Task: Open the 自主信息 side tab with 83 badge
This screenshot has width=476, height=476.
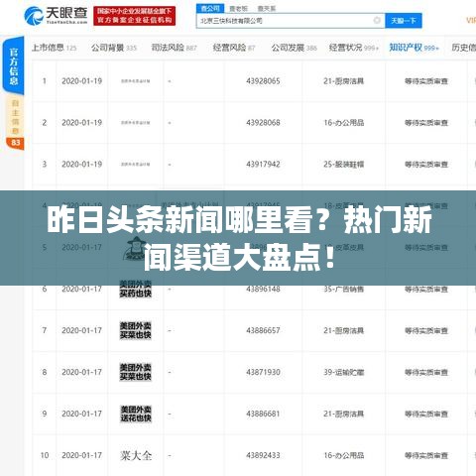Action: click(15, 123)
